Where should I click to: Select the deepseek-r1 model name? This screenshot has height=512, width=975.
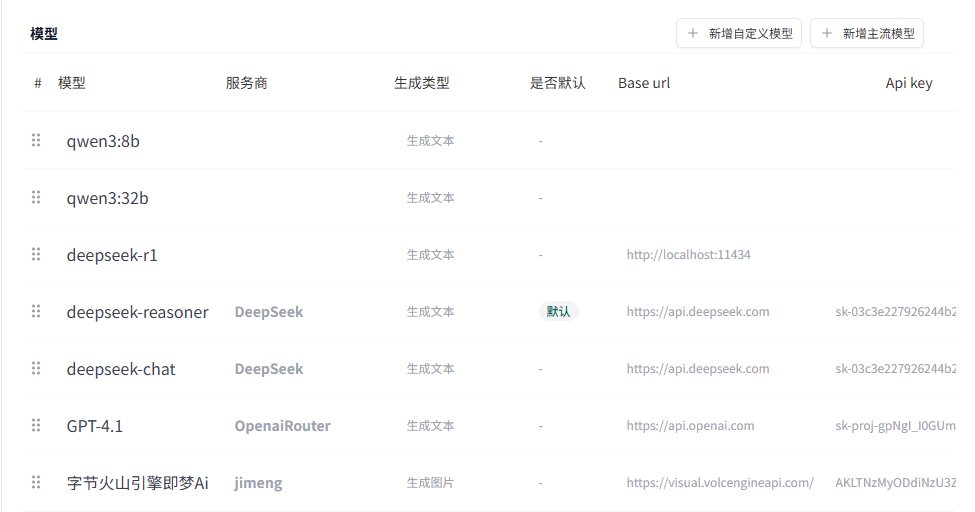click(x=112, y=255)
